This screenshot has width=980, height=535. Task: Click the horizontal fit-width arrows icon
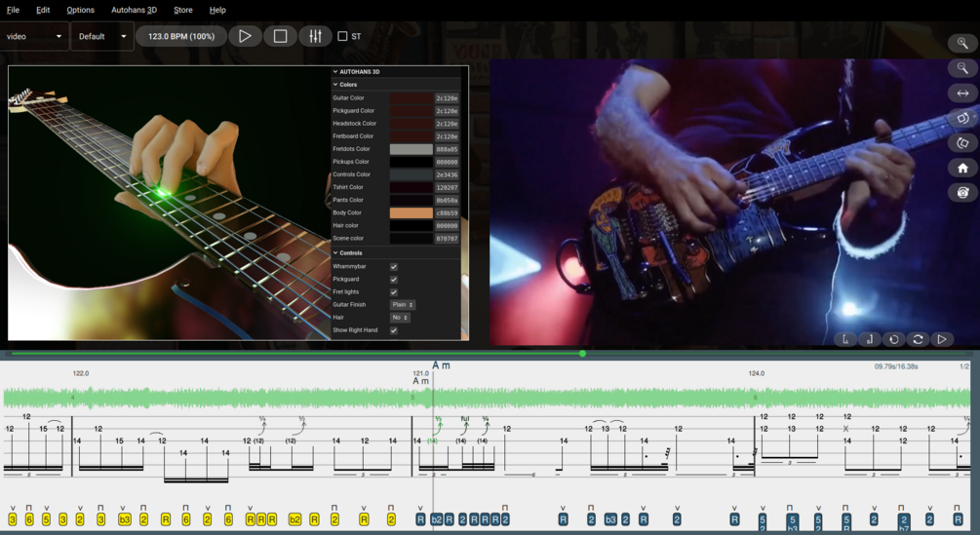[x=962, y=93]
